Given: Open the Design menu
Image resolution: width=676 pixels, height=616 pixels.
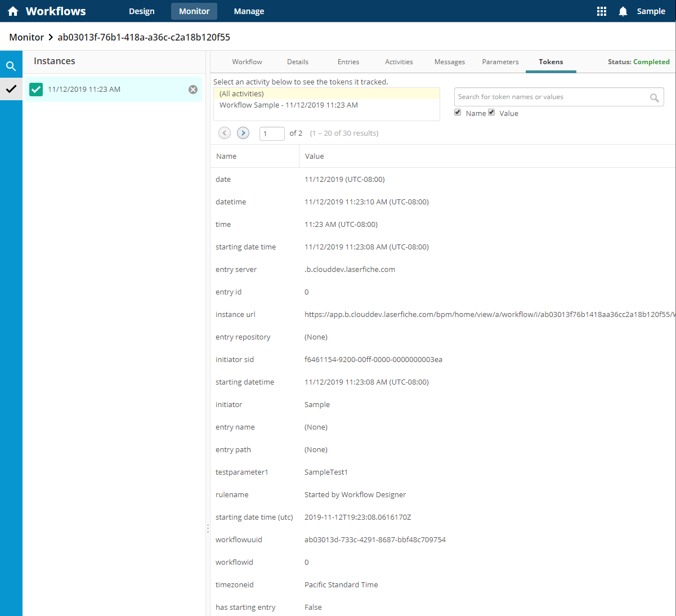Looking at the screenshot, I should (x=141, y=11).
